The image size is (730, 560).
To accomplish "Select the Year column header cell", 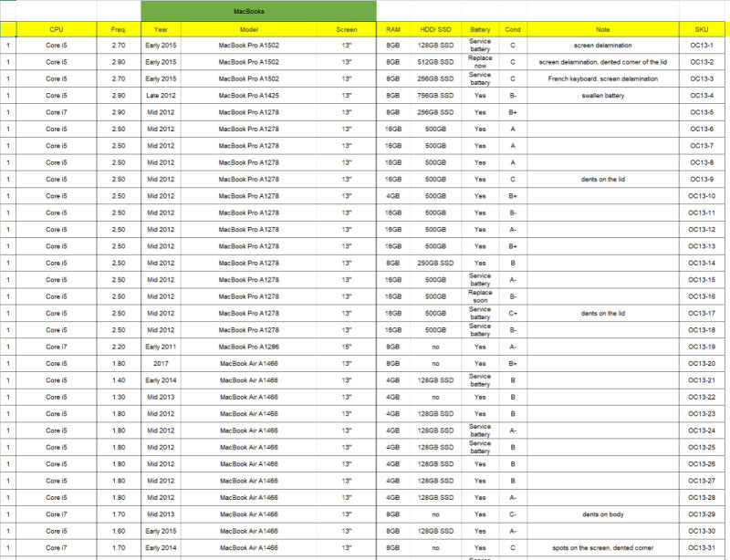I will [161, 29].
